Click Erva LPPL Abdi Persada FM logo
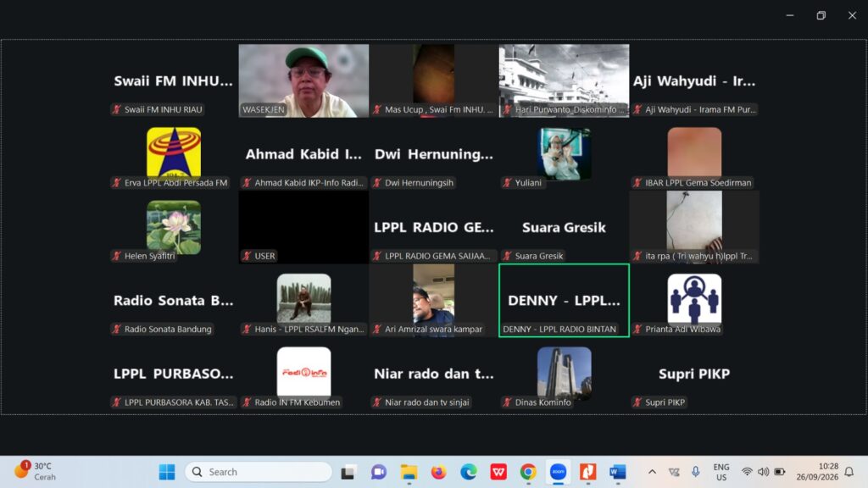868x488 pixels. point(173,152)
